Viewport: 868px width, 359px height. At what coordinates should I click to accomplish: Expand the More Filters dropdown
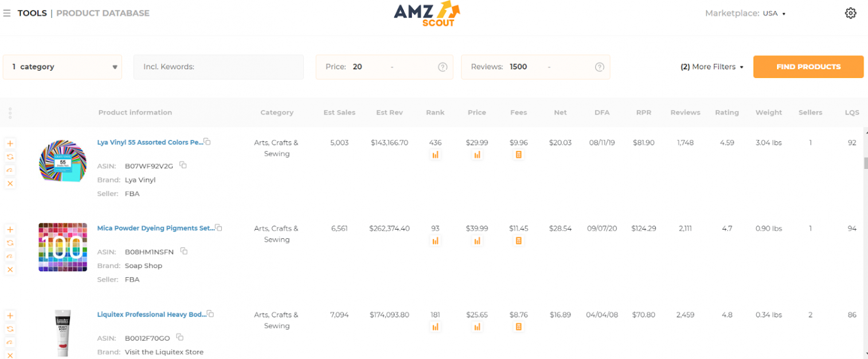tap(711, 67)
